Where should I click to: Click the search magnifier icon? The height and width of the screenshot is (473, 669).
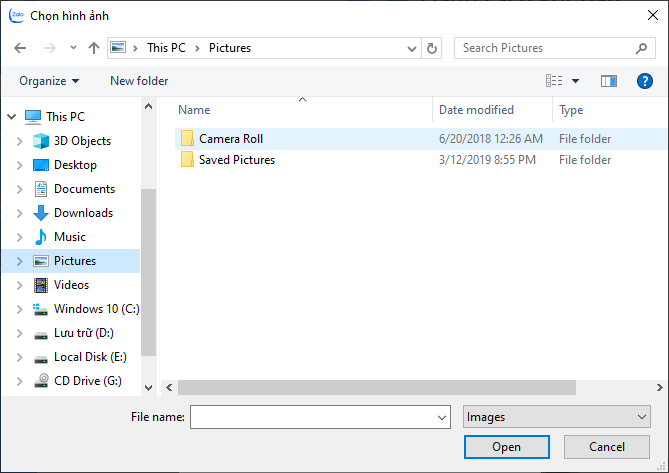[642, 48]
